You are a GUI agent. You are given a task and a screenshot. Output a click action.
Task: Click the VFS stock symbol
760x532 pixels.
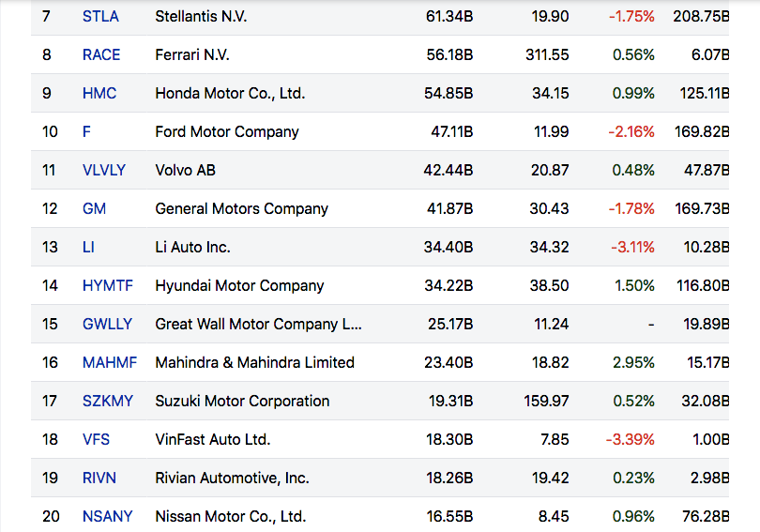[x=96, y=440]
